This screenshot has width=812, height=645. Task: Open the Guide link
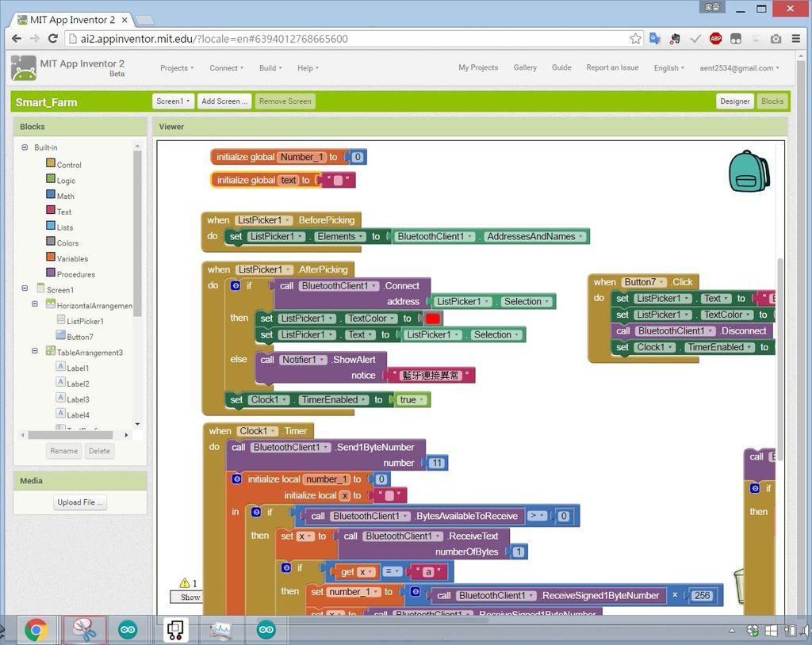[561, 67]
